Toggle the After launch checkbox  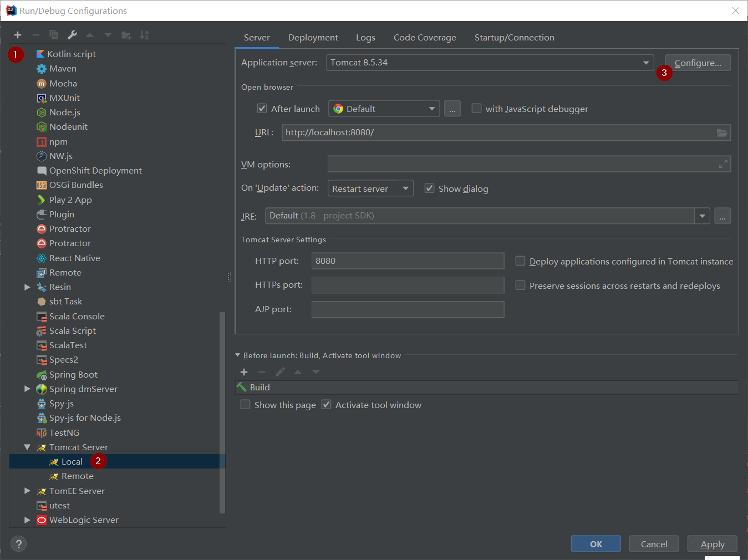coord(262,109)
